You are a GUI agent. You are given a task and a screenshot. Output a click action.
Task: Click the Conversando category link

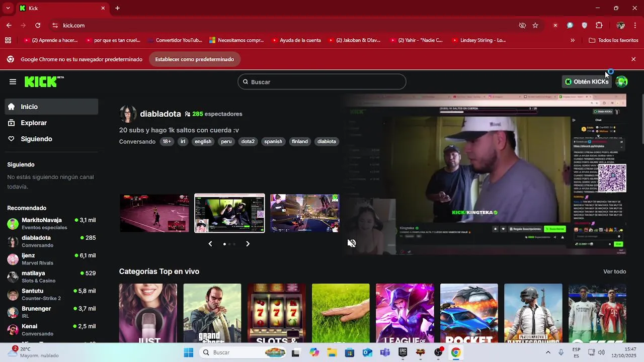coord(137,142)
